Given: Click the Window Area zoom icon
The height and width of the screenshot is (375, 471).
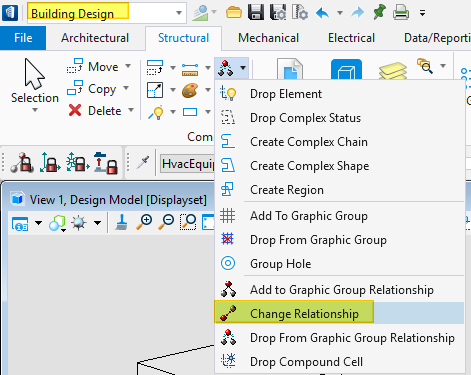Looking at the screenshot, I should point(188,222).
